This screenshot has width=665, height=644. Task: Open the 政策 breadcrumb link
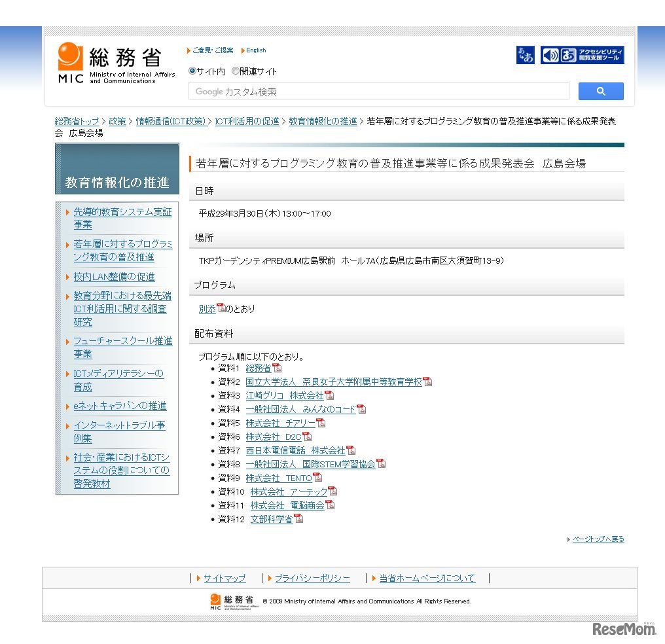point(117,121)
